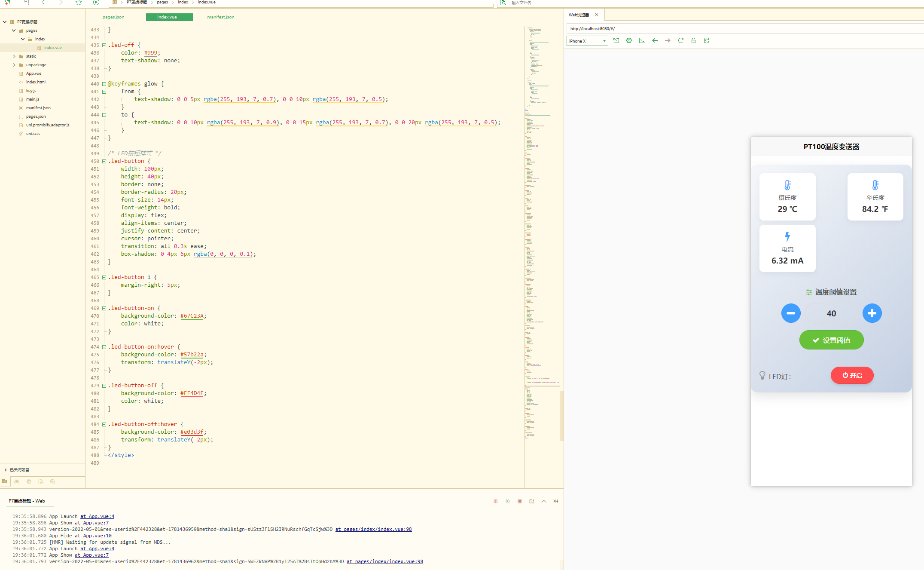Click the green back arrow in web browser
Viewport: 924px width, 570px height.
pos(655,40)
